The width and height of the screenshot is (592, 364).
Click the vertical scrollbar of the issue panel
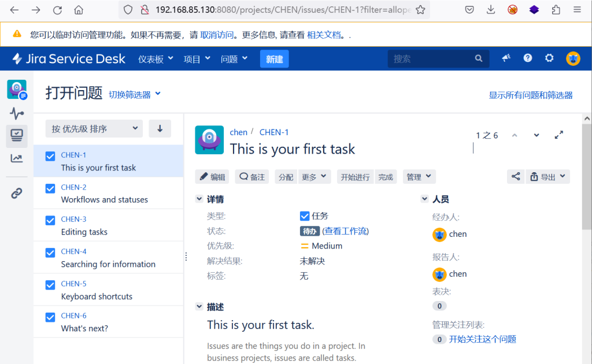(587, 176)
